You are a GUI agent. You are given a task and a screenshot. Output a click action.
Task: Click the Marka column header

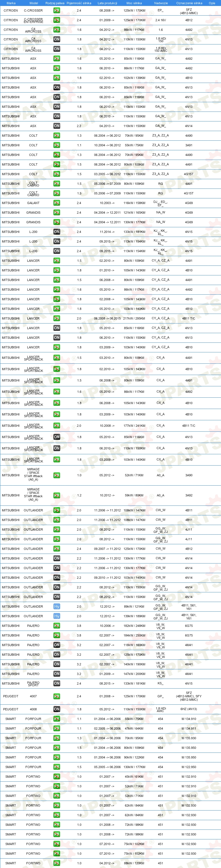click(x=11, y=3)
